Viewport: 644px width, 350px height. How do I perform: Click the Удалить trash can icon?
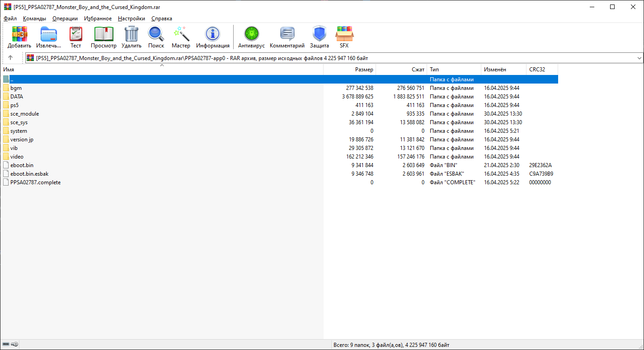click(131, 37)
